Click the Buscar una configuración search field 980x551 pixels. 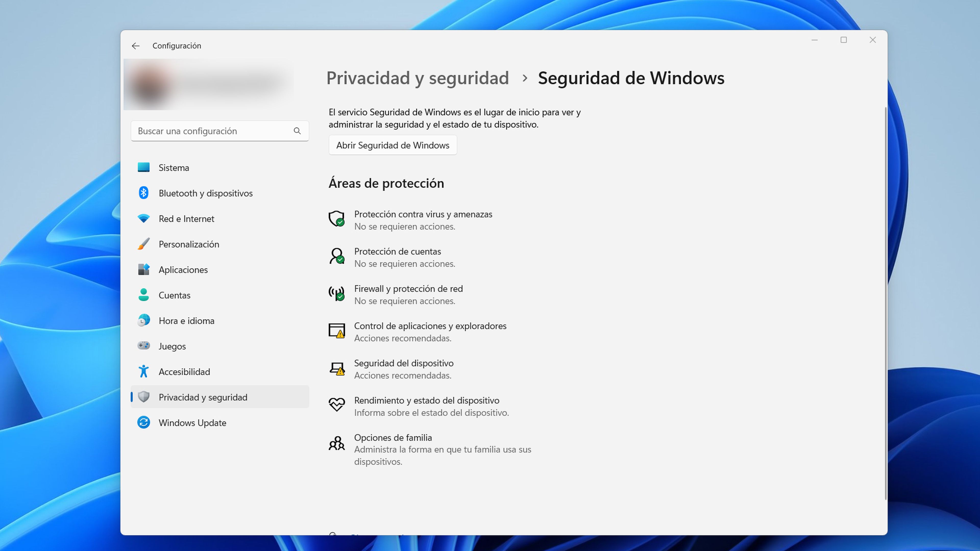(219, 131)
